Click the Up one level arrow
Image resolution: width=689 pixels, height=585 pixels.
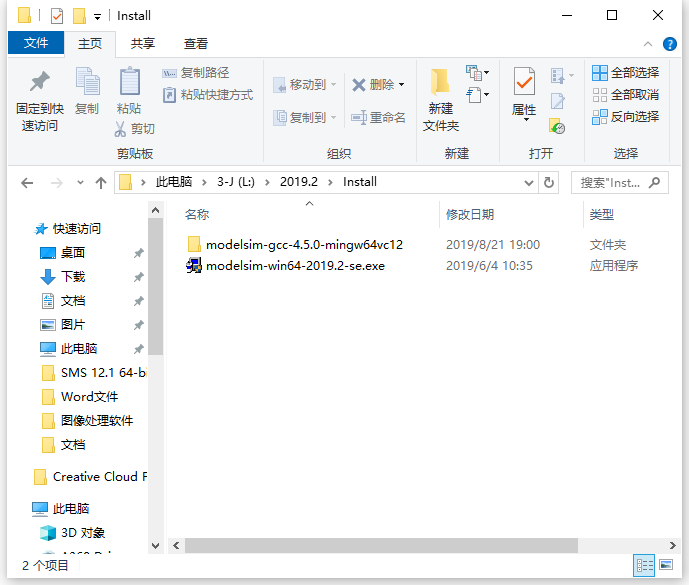(x=101, y=183)
